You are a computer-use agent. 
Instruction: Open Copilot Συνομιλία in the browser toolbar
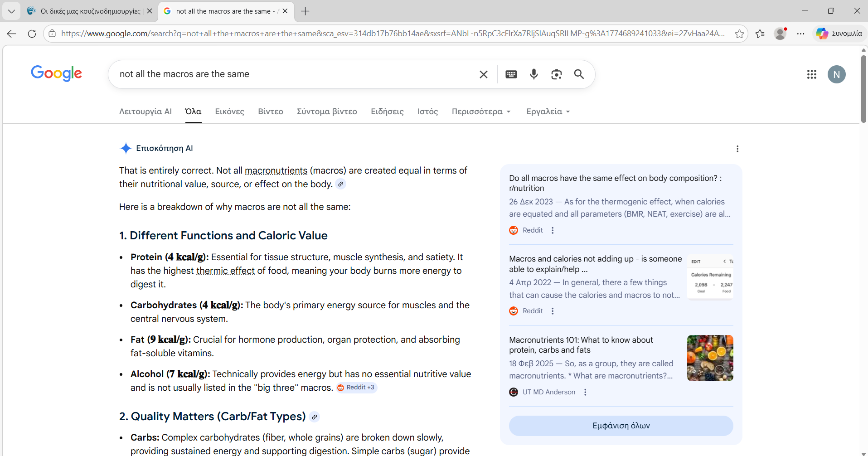(x=839, y=34)
